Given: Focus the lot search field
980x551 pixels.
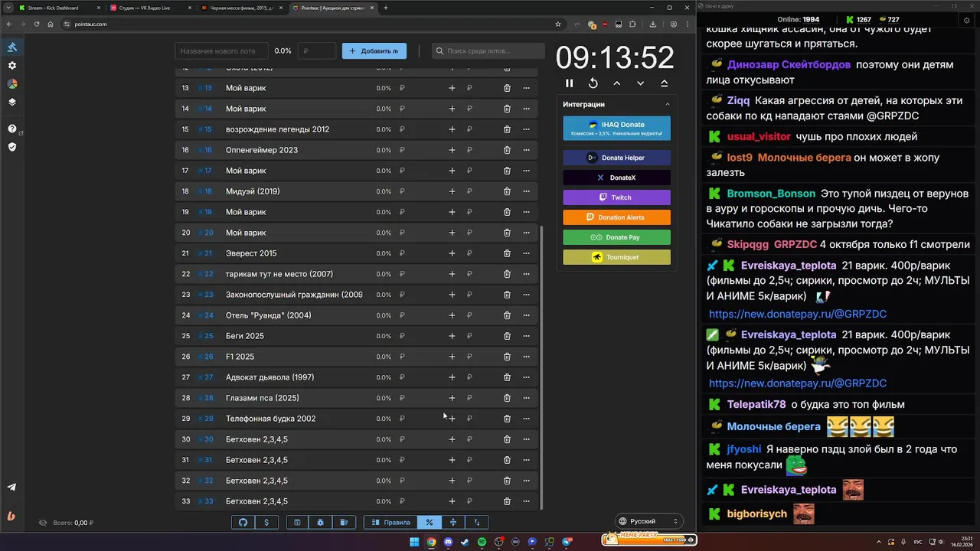Looking at the screenshot, I should coord(487,51).
